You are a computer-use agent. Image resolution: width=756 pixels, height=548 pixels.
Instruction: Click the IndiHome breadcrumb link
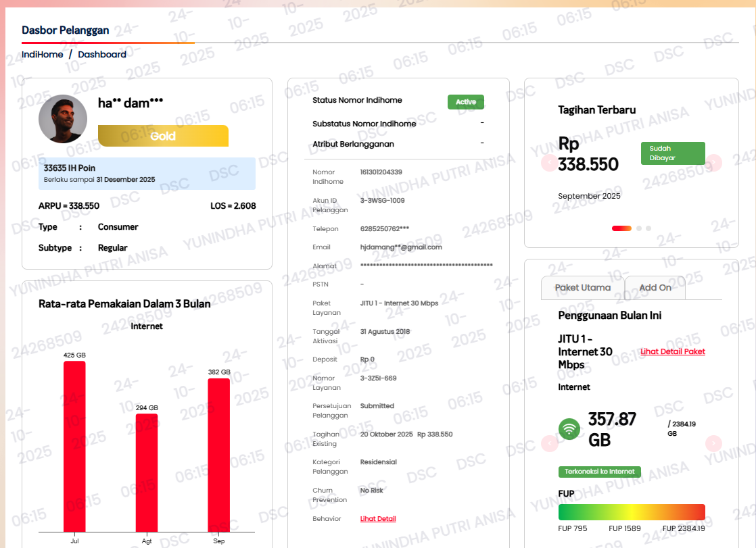(43, 55)
